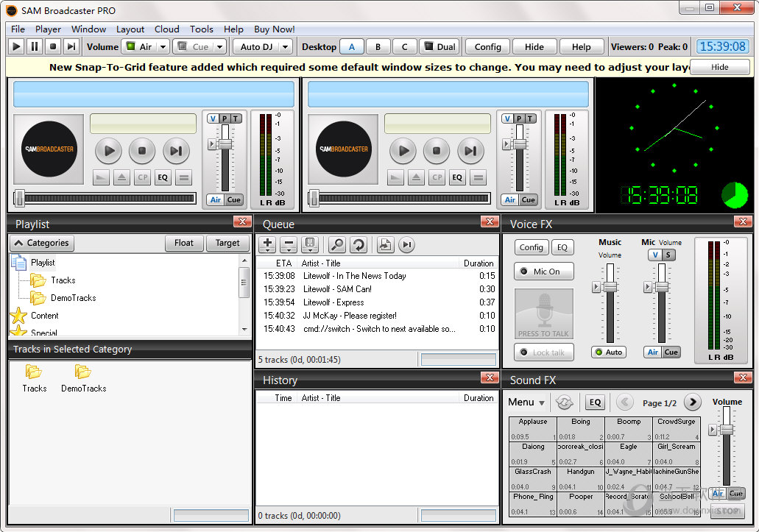Expand Sound FX volume side arrow

712,430
